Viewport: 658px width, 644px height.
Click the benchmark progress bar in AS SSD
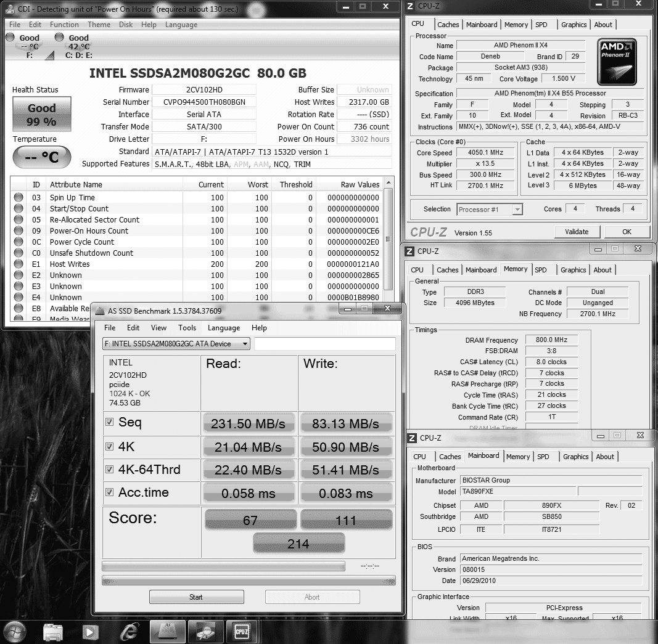click(223, 566)
